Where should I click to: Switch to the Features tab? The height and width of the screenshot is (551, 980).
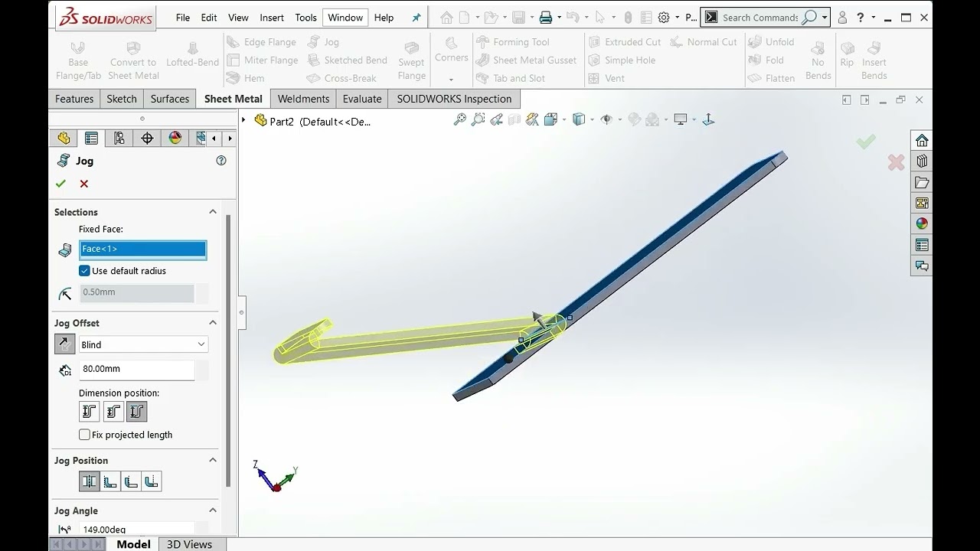pyautogui.click(x=74, y=99)
